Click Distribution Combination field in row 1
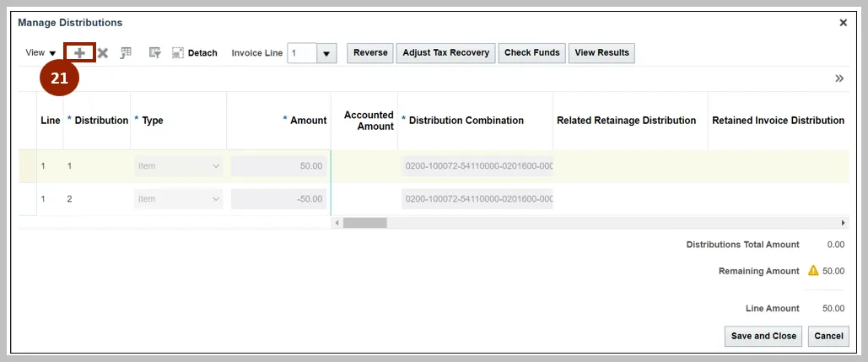Image resolution: width=868 pixels, height=362 pixels. (x=477, y=165)
